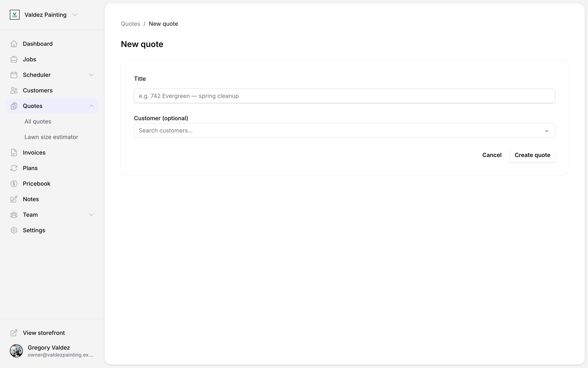Click the Search customers field
This screenshot has height=368, width=588.
point(345,130)
